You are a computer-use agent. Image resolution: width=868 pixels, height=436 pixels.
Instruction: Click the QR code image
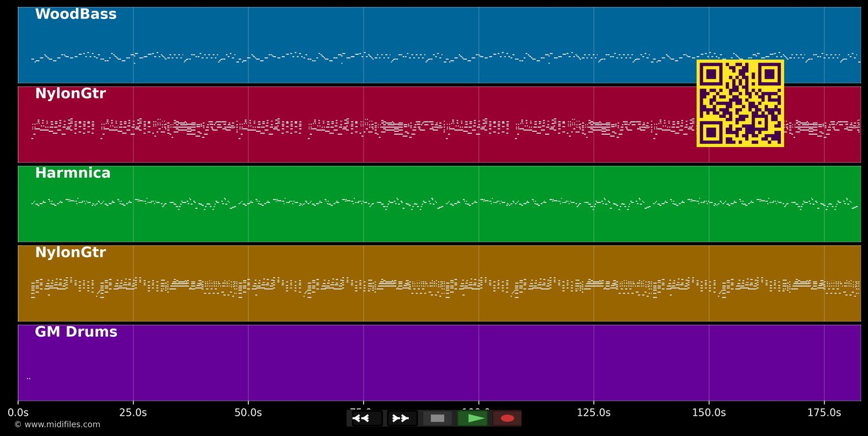point(740,104)
